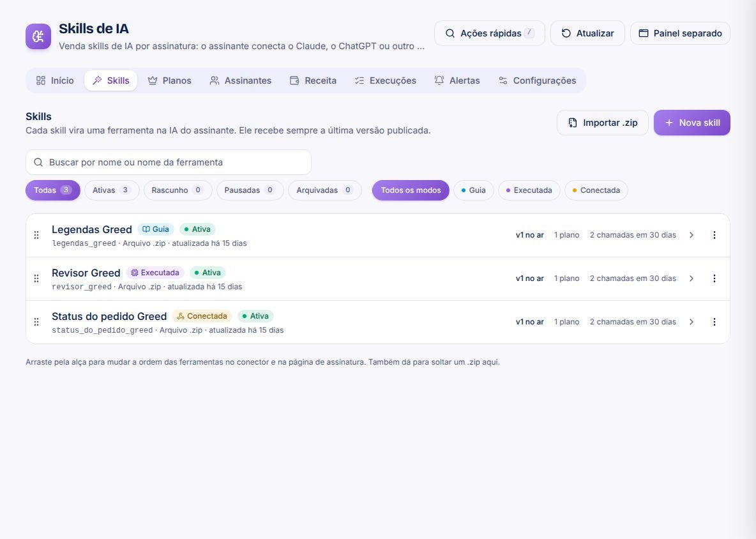The image size is (756, 539).
Task: Open the Status do pedido Greed skill name
Action: coord(109,316)
